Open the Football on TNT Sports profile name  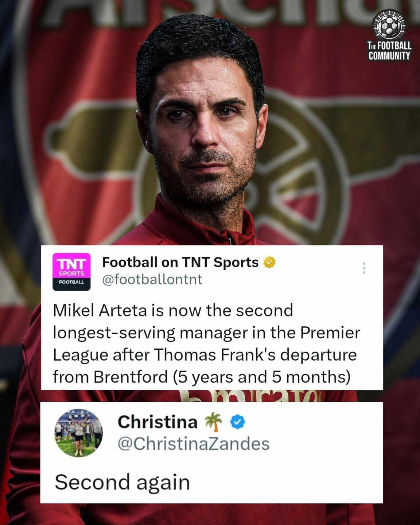click(x=180, y=262)
